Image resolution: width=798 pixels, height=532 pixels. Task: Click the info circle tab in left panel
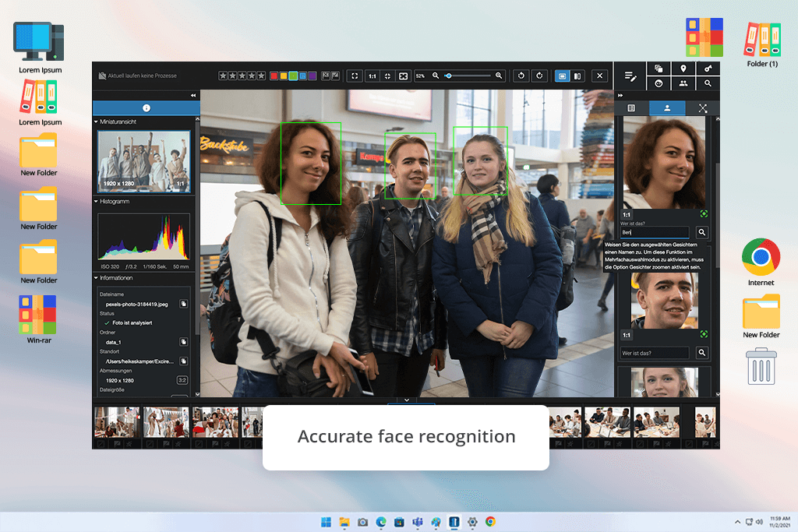pyautogui.click(x=146, y=107)
